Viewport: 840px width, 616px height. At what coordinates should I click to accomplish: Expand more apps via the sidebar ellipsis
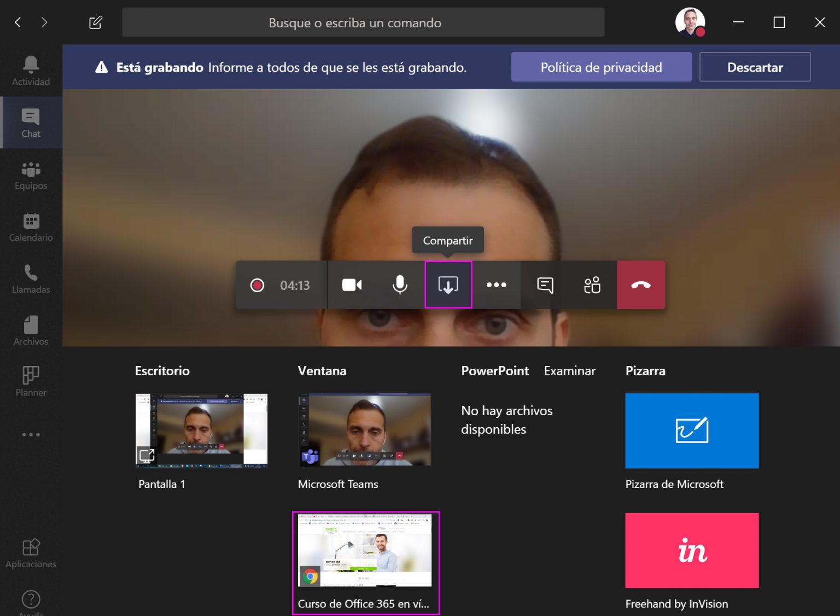click(31, 434)
